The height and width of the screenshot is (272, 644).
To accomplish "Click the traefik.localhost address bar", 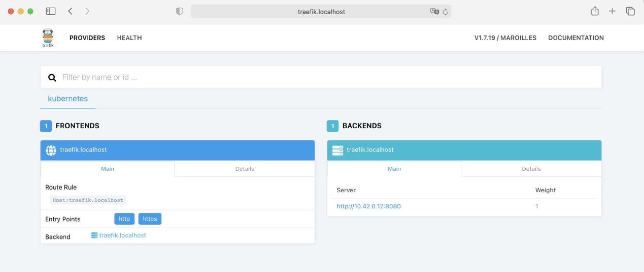I will (x=321, y=11).
